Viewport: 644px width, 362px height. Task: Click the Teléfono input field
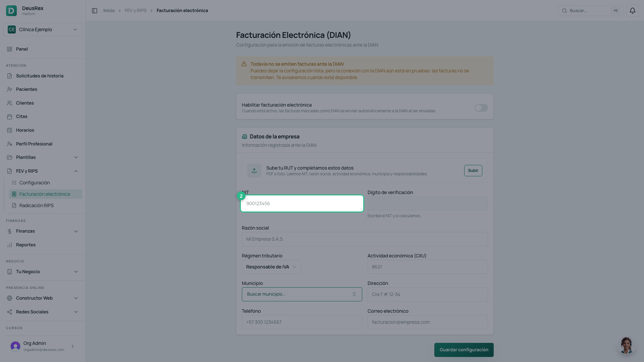(x=302, y=322)
